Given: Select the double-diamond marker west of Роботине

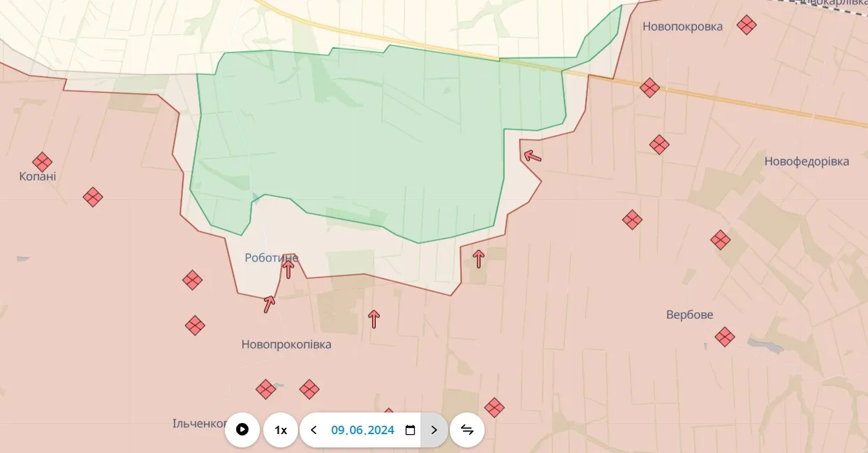Looking at the screenshot, I should point(192,280).
